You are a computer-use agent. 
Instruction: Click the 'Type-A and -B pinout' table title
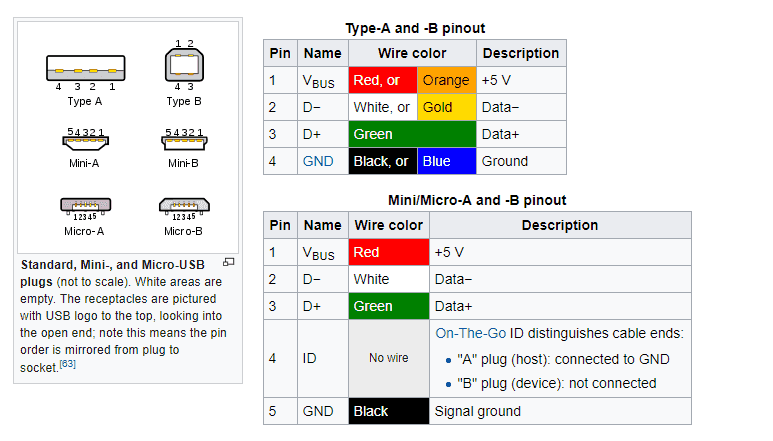click(415, 28)
